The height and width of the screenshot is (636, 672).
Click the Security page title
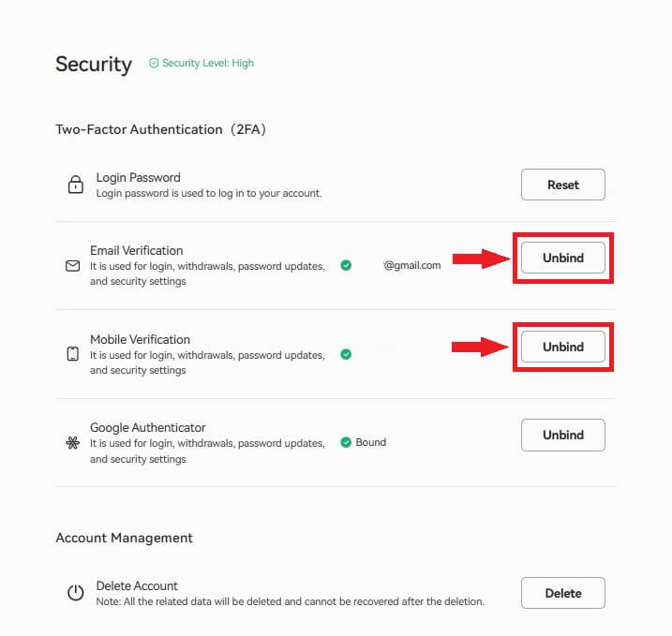pyautogui.click(x=94, y=64)
